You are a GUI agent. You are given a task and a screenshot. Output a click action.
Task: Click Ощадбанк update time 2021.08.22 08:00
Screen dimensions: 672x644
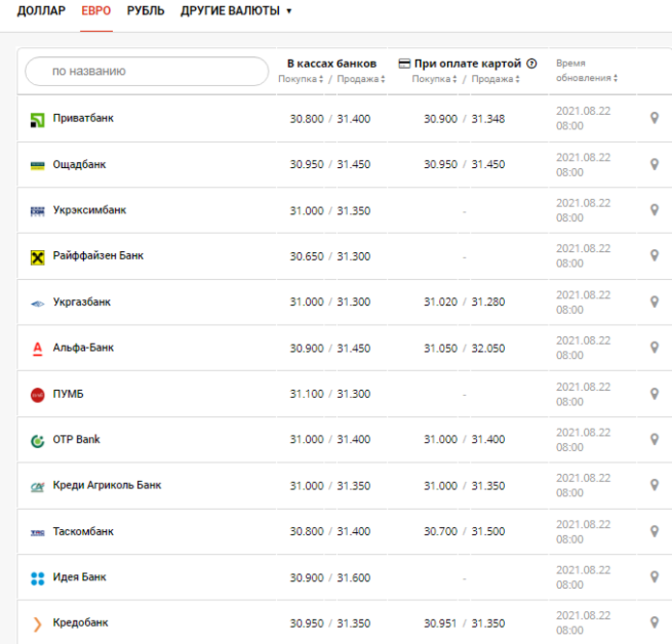(583, 165)
